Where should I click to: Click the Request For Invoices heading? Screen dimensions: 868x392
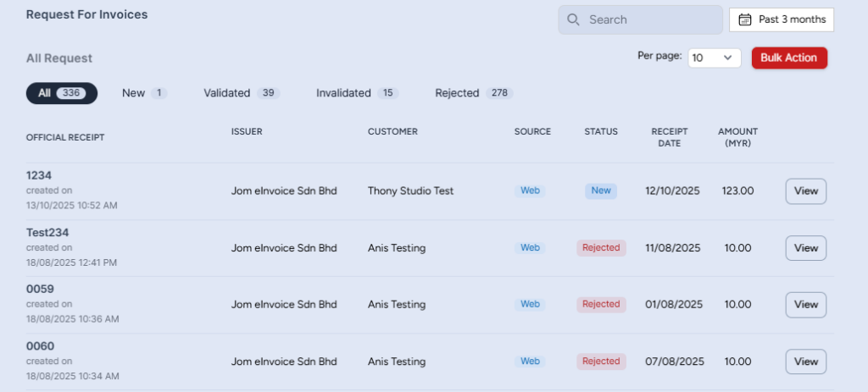[87, 15]
